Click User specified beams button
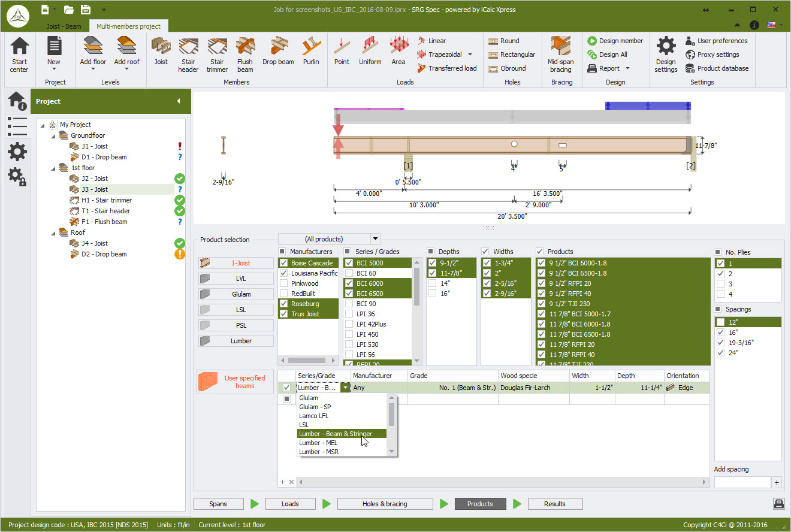This screenshot has width=791, height=532. [236, 382]
